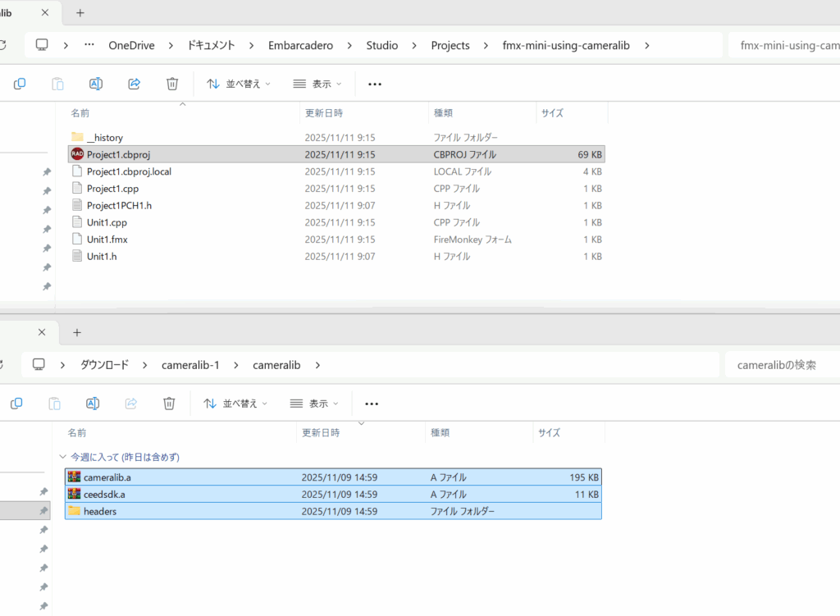
Task: Open the headers folder
Action: (x=99, y=511)
